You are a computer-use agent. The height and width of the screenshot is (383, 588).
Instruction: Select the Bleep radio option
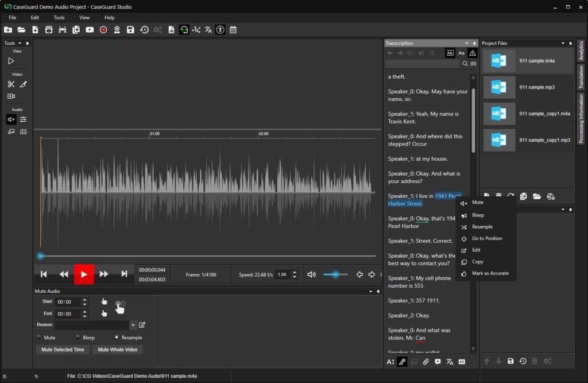click(x=78, y=338)
